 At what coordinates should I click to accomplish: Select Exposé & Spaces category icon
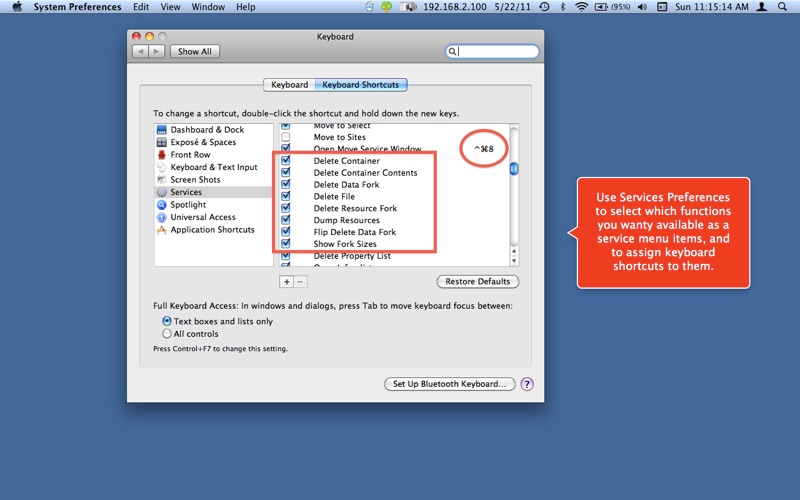tap(161, 142)
